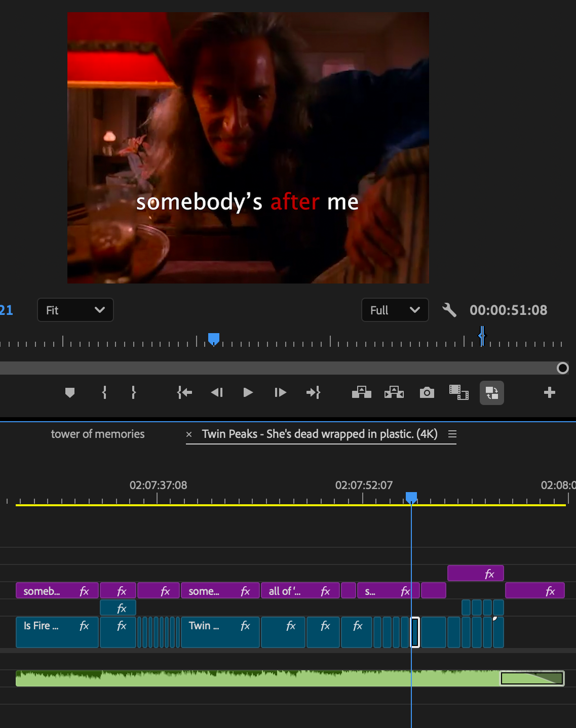
Task: Select the 'someb...' caption clip
Action: (57, 591)
